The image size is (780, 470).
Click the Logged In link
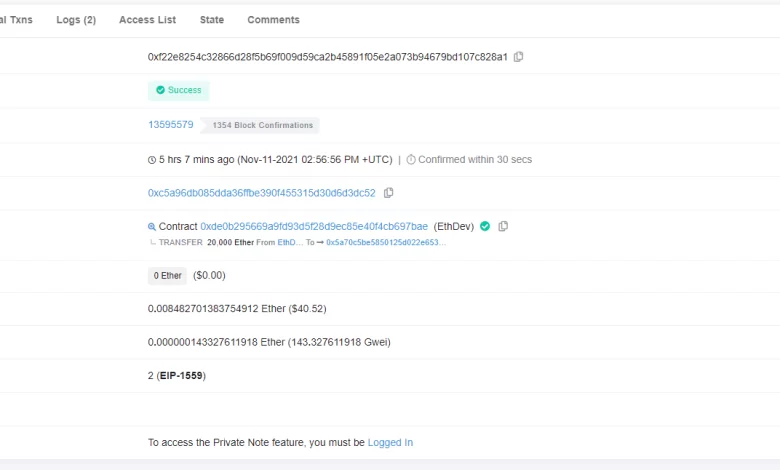coord(390,443)
